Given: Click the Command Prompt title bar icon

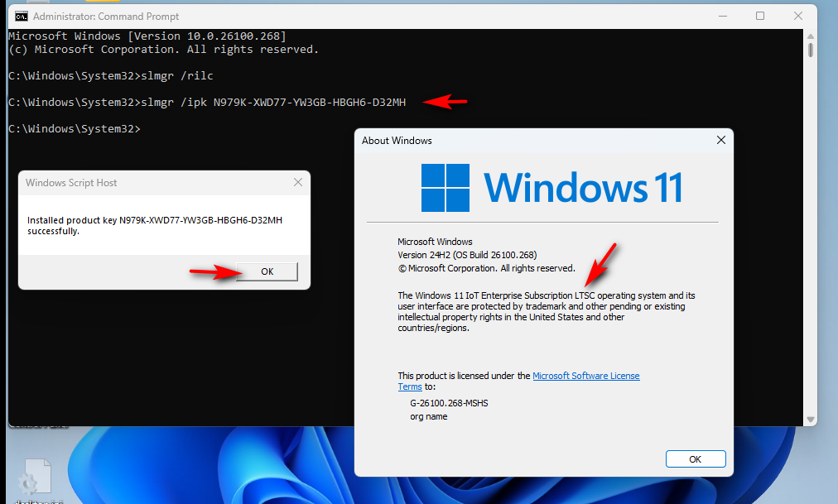Looking at the screenshot, I should [22, 17].
